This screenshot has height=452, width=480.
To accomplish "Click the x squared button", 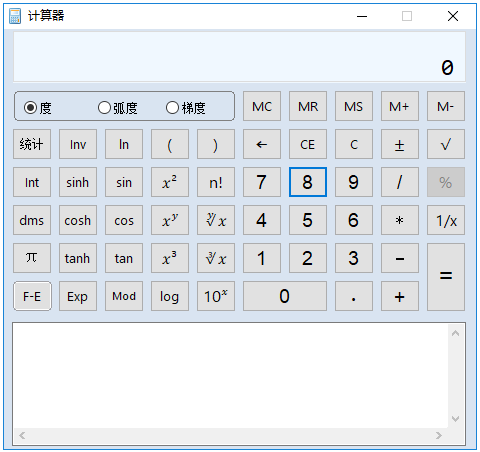I will (x=170, y=182).
